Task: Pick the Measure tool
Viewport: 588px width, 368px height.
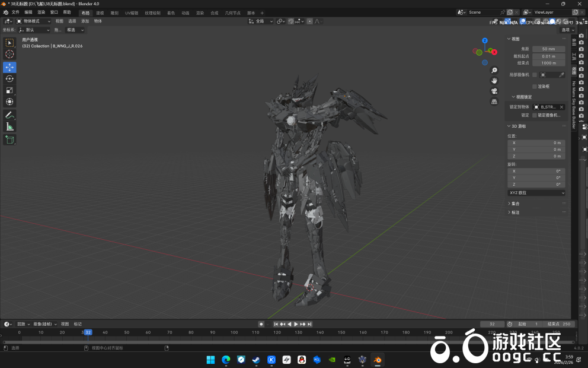Action: [9, 127]
